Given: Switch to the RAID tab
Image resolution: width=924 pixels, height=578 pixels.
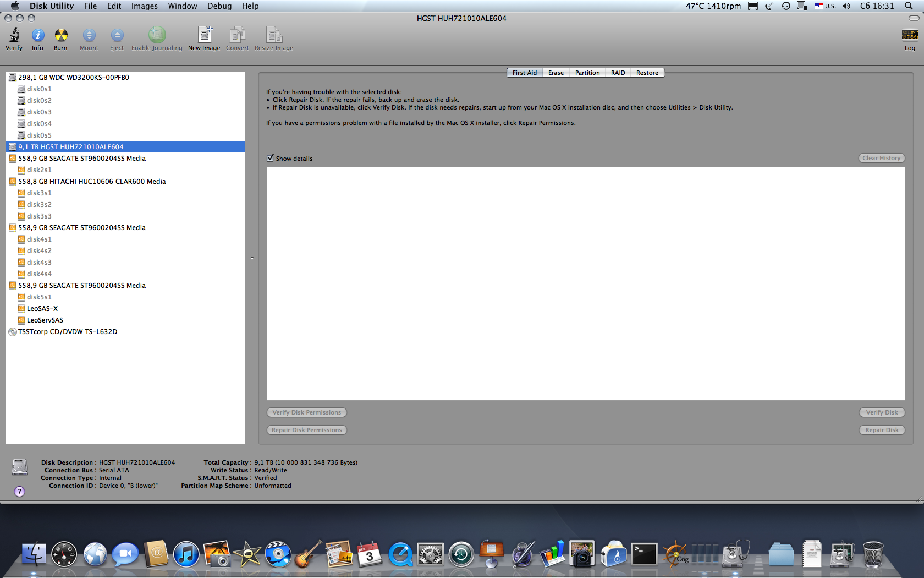Looking at the screenshot, I should click(618, 73).
